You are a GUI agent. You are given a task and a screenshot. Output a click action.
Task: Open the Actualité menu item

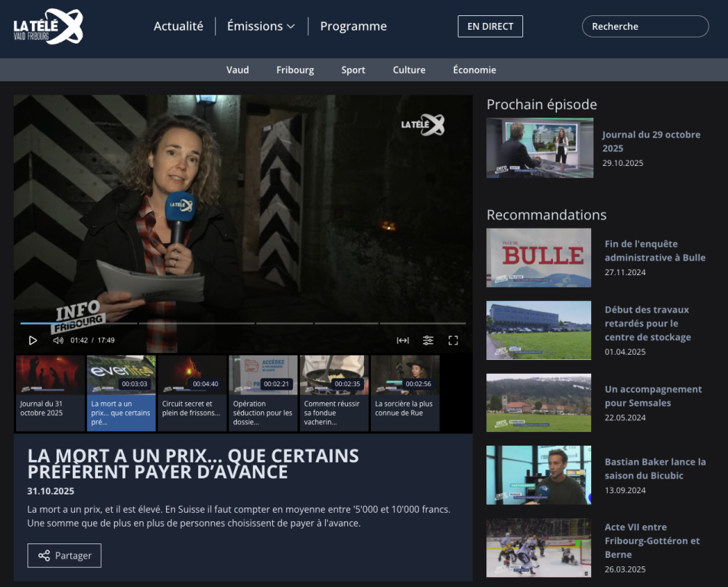click(x=178, y=26)
